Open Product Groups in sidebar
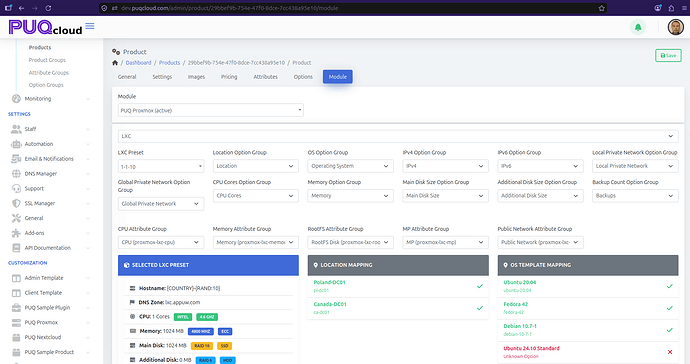Viewport: 690px width, 364px height. click(x=47, y=60)
